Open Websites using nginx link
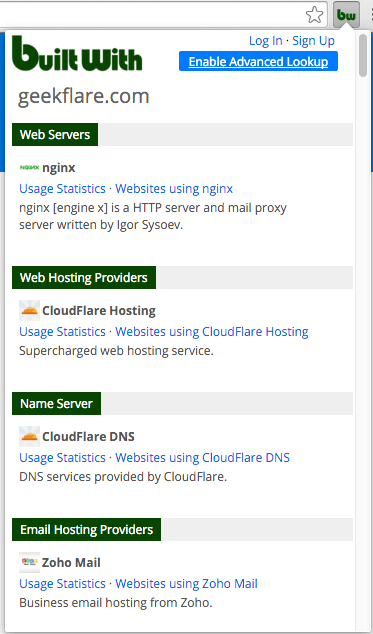 [174, 189]
